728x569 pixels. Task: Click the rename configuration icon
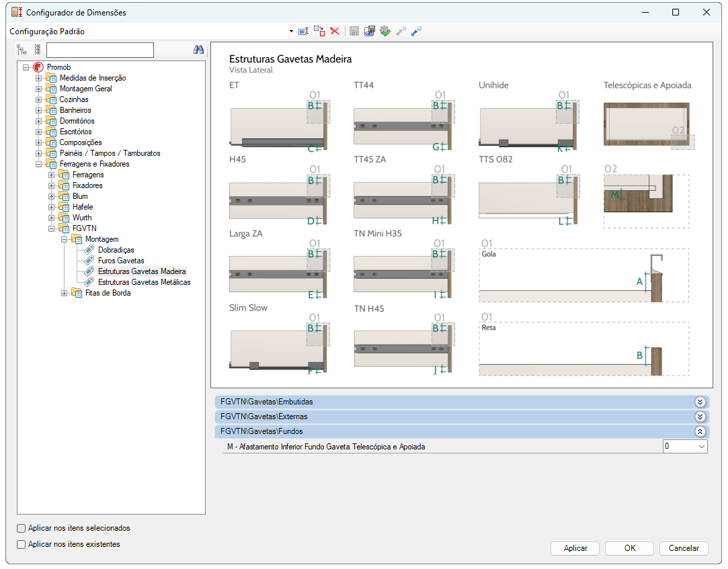tap(303, 32)
